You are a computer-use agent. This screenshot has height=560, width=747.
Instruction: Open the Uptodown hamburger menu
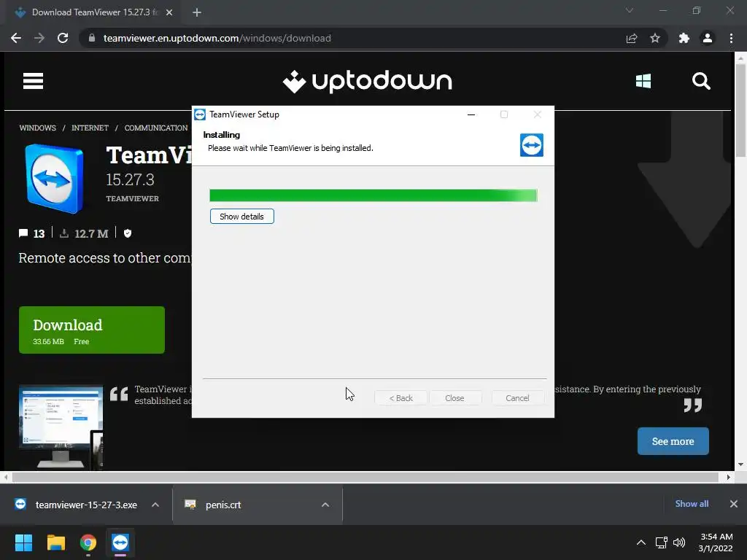pyautogui.click(x=33, y=81)
